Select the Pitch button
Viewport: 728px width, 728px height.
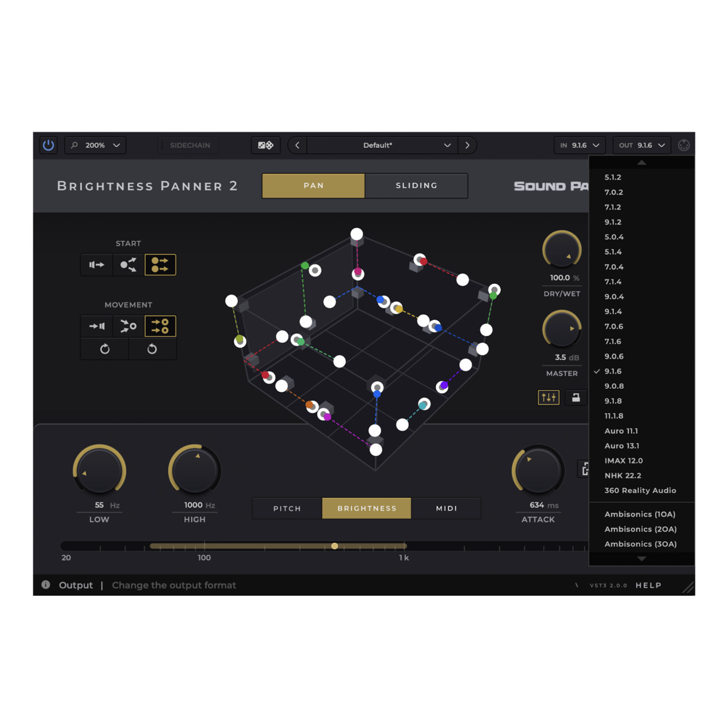click(x=287, y=508)
